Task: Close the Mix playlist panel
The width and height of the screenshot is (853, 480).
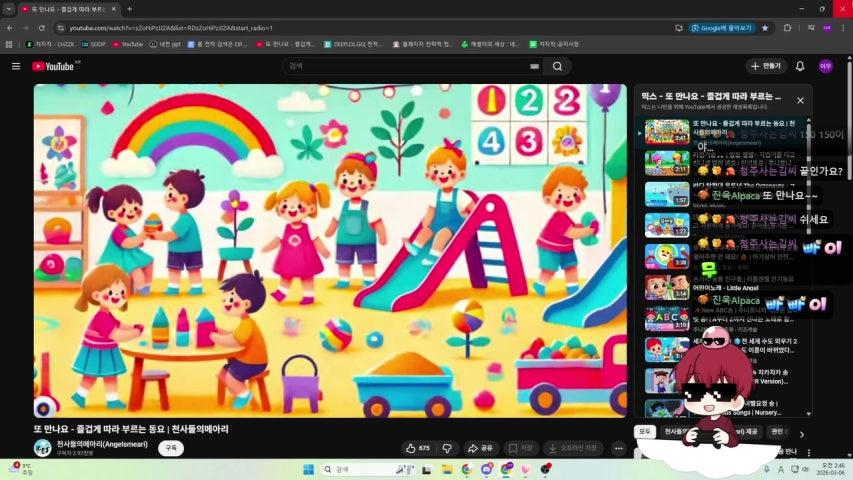Action: pyautogui.click(x=800, y=100)
